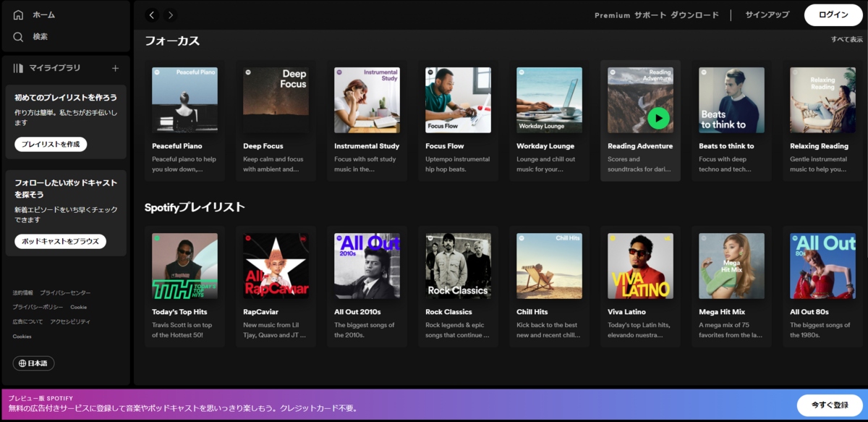Go back with the left chevron arrow
Viewport: 868px width, 422px height.
[152, 14]
